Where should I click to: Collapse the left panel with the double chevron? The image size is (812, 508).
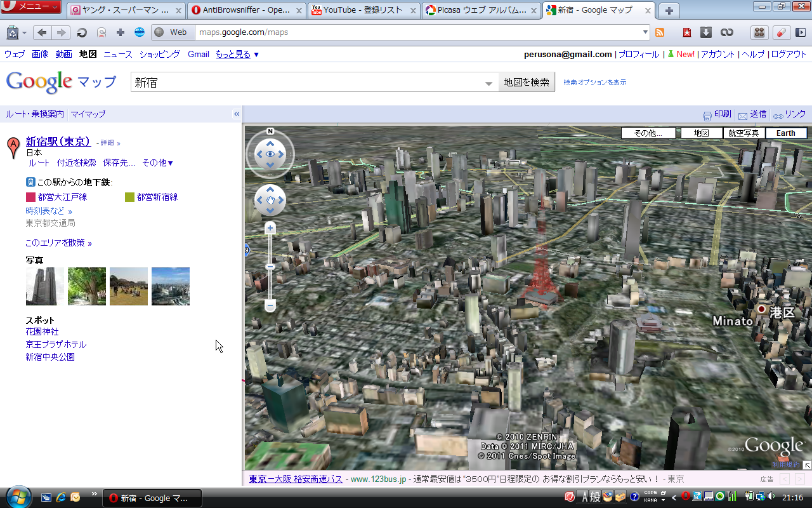(237, 114)
